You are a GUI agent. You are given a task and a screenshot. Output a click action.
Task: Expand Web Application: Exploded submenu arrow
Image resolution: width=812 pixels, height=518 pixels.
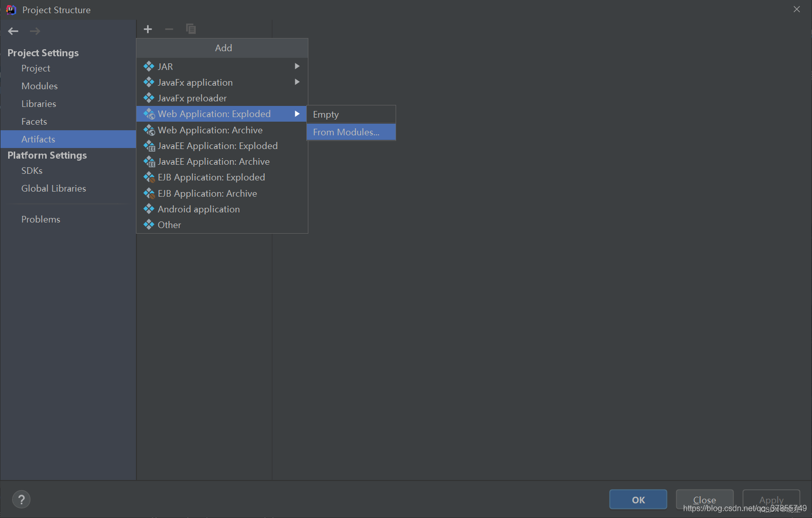tap(297, 114)
